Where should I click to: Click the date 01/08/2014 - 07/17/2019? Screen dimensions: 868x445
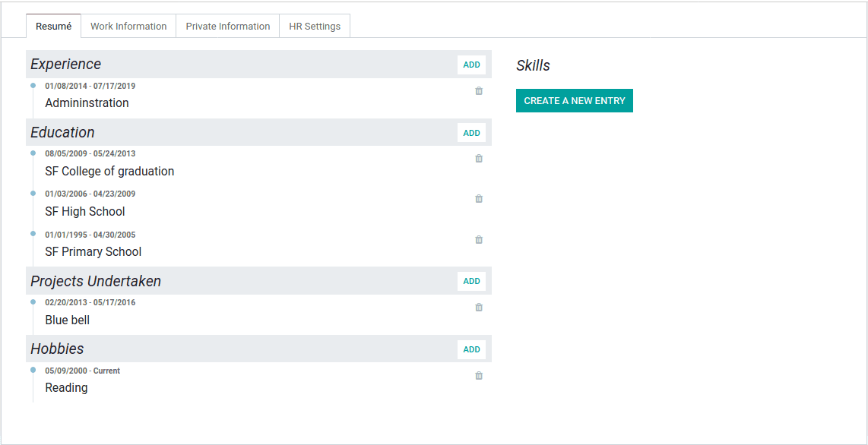point(90,86)
